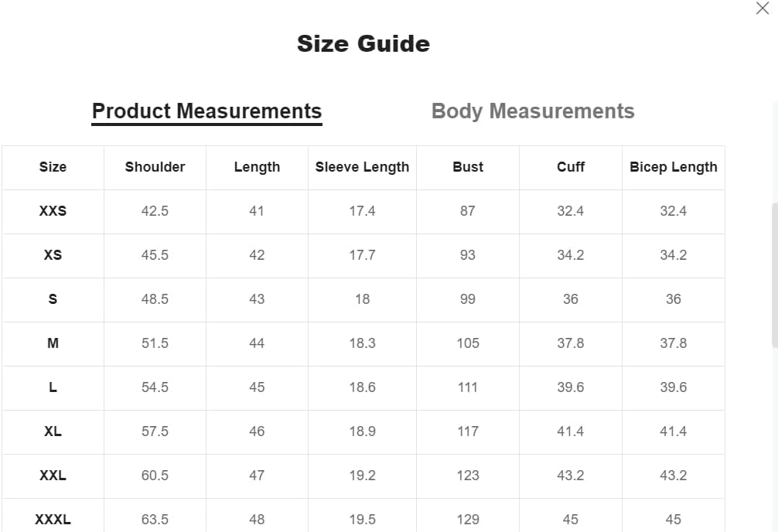Click the Size Guide heading

(x=363, y=43)
